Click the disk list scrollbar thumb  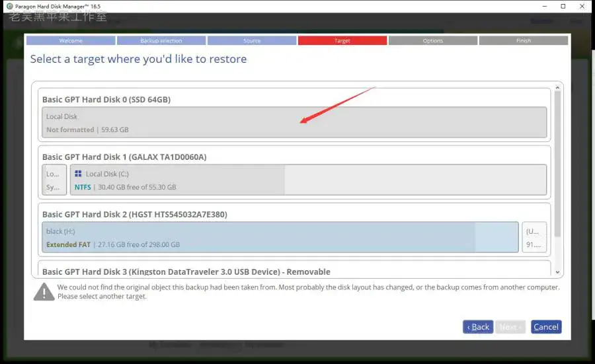(557, 164)
